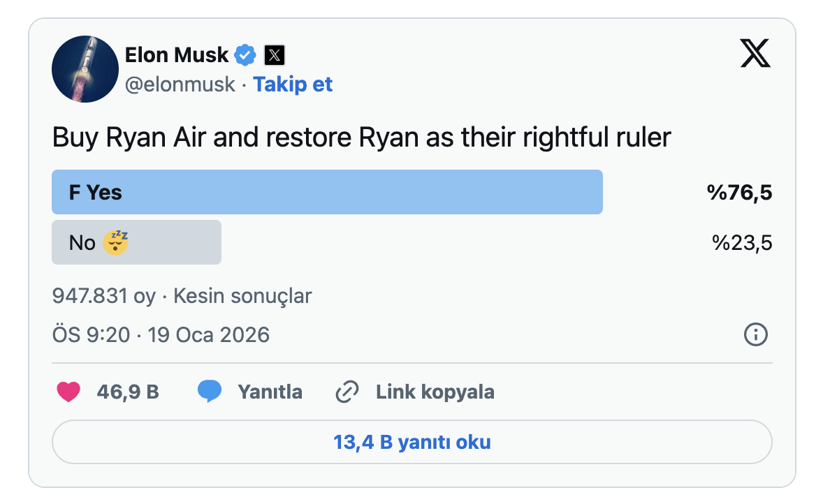Like the tweet with the heart icon
This screenshot has width=823, height=504.
[x=68, y=392]
